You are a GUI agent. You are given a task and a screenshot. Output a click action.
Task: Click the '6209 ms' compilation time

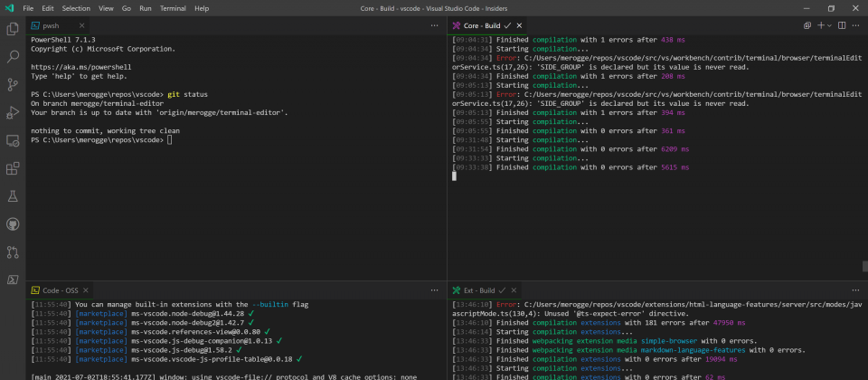click(x=675, y=149)
